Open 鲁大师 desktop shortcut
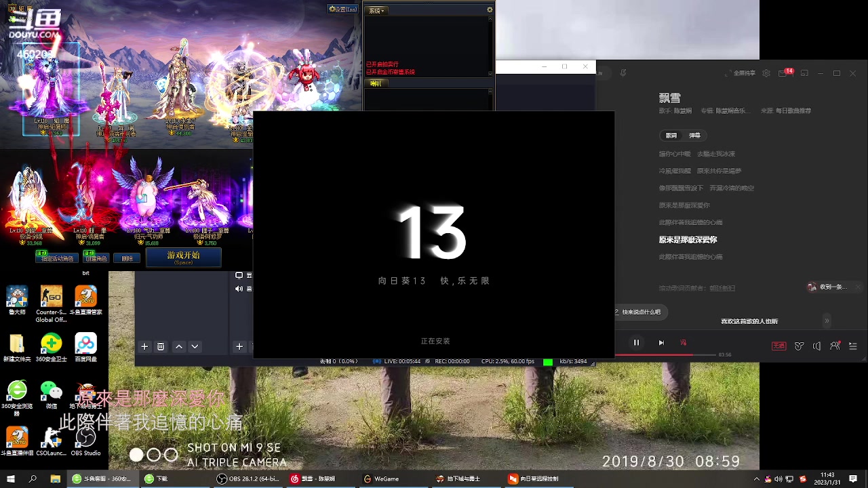Image resolution: width=868 pixels, height=488 pixels. 17,301
